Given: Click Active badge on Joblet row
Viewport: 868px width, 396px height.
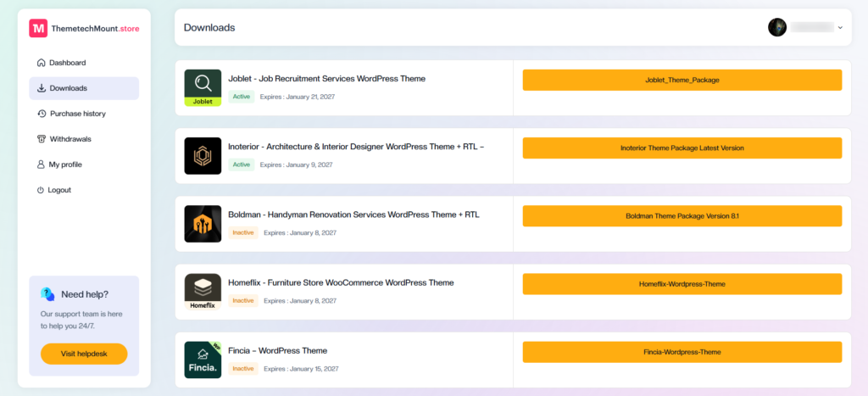Looking at the screenshot, I should click(x=242, y=97).
